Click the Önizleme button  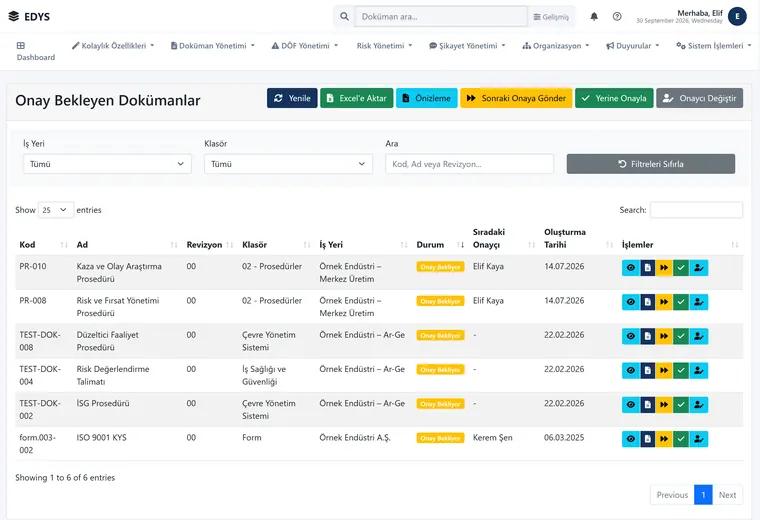click(x=427, y=98)
